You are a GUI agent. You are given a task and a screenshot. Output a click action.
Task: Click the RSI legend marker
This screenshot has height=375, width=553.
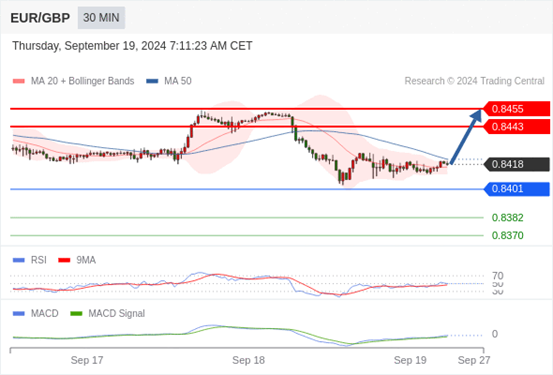tap(19, 260)
